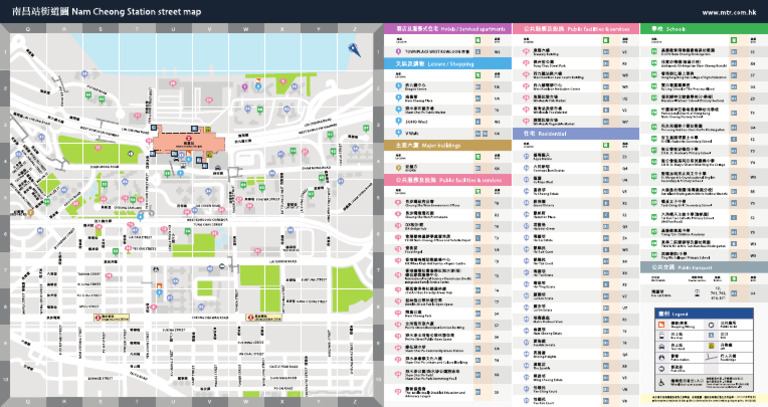
Task: Click the bus route numbers in Public transport
Action: coord(719,293)
